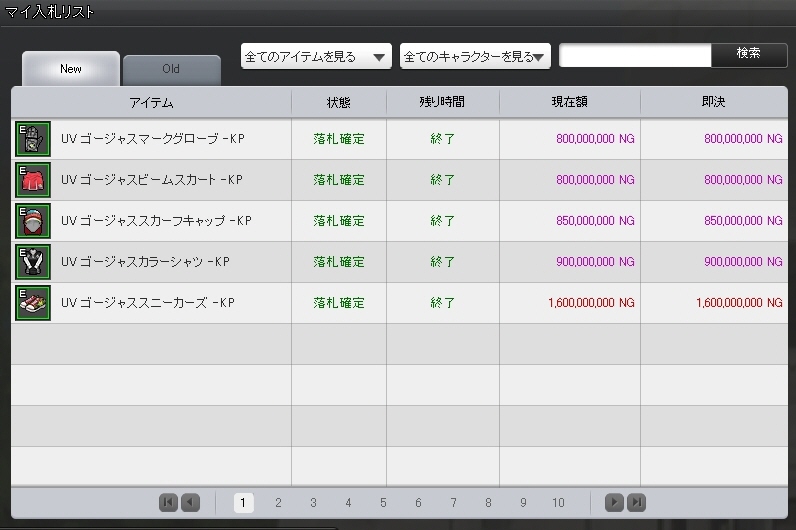This screenshot has width=796, height=530.
Task: Click the 即決 column header
Action: (714, 103)
